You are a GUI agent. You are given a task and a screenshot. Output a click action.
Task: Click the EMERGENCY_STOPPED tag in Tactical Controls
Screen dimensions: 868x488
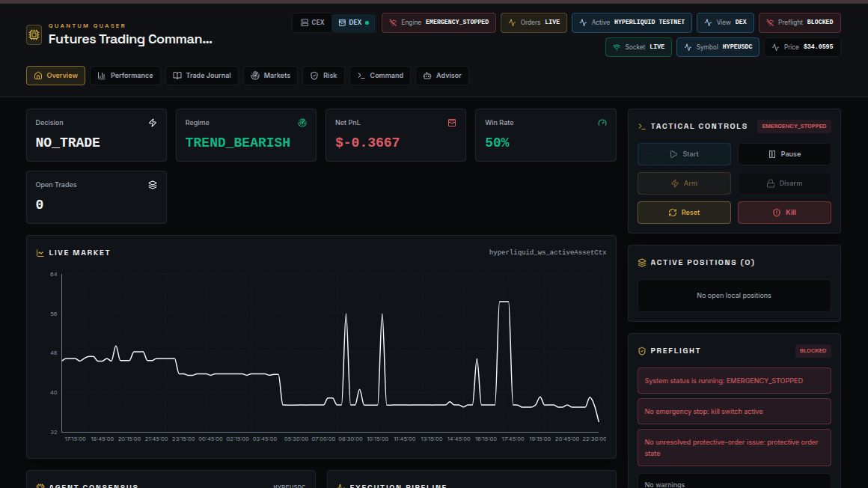(794, 126)
